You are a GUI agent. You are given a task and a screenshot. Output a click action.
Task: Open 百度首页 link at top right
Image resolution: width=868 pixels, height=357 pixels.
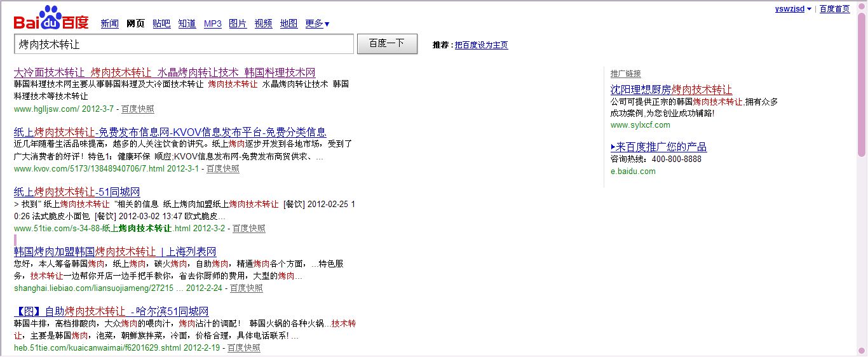click(x=834, y=9)
